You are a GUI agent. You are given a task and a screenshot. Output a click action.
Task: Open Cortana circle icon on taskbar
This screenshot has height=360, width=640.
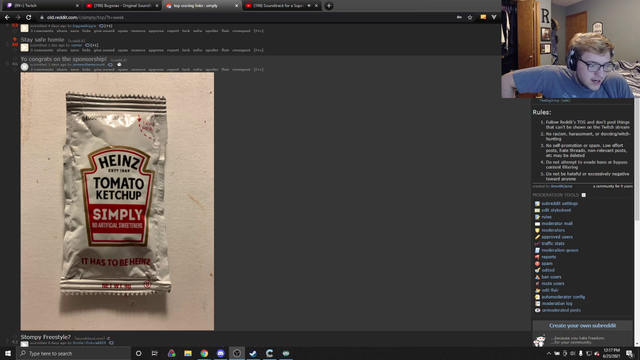(x=138, y=353)
